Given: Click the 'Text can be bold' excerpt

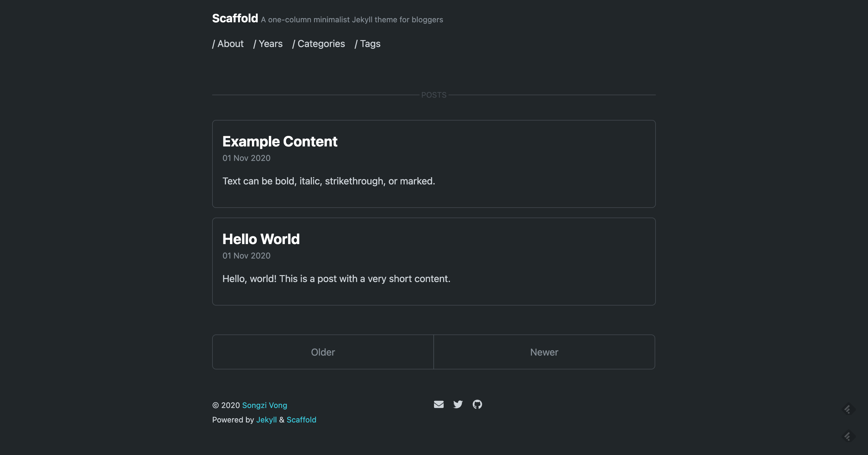Looking at the screenshot, I should 329,181.
